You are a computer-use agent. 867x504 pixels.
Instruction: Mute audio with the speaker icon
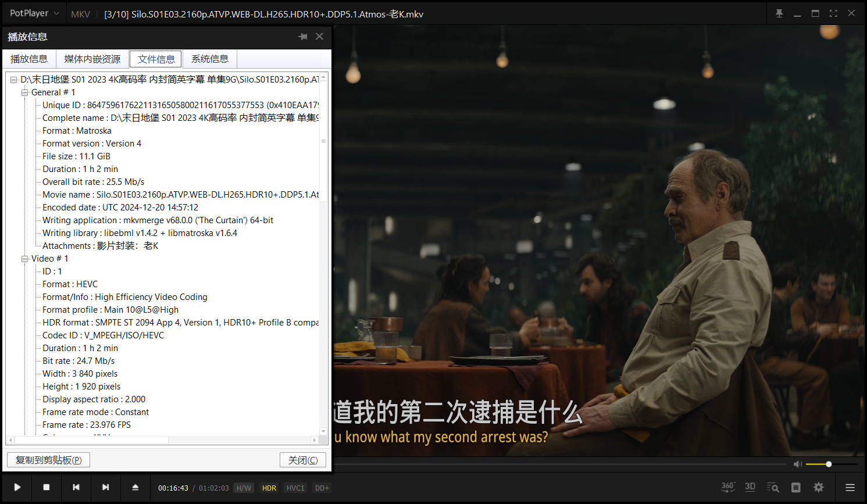pos(797,464)
